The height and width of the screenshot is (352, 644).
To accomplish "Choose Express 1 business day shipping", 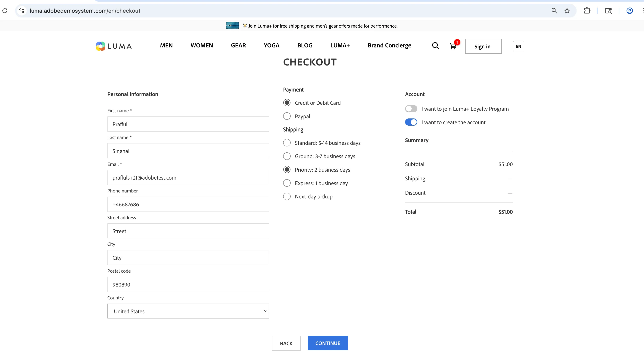I will [287, 183].
